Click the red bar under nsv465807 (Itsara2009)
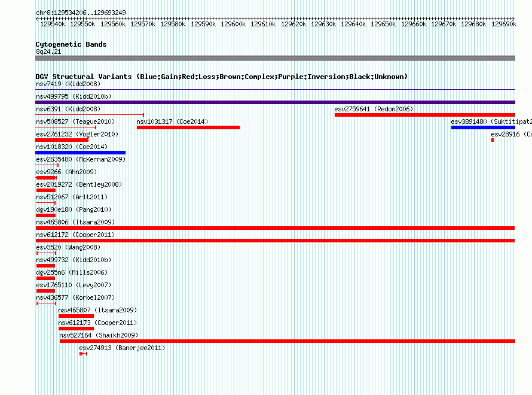This screenshot has height=395, width=532. (76, 316)
